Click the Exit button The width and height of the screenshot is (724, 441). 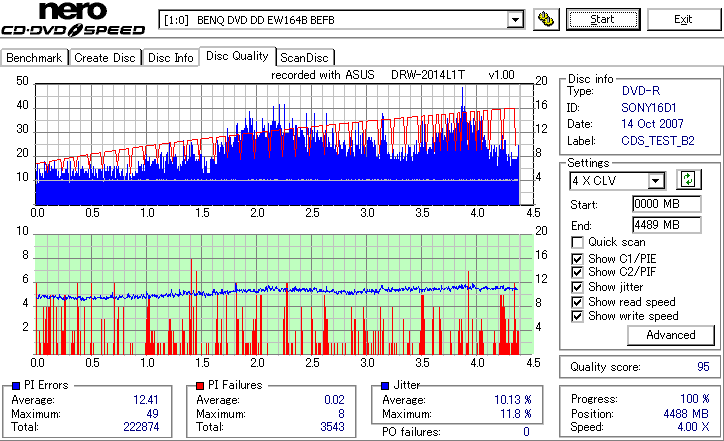[683, 19]
